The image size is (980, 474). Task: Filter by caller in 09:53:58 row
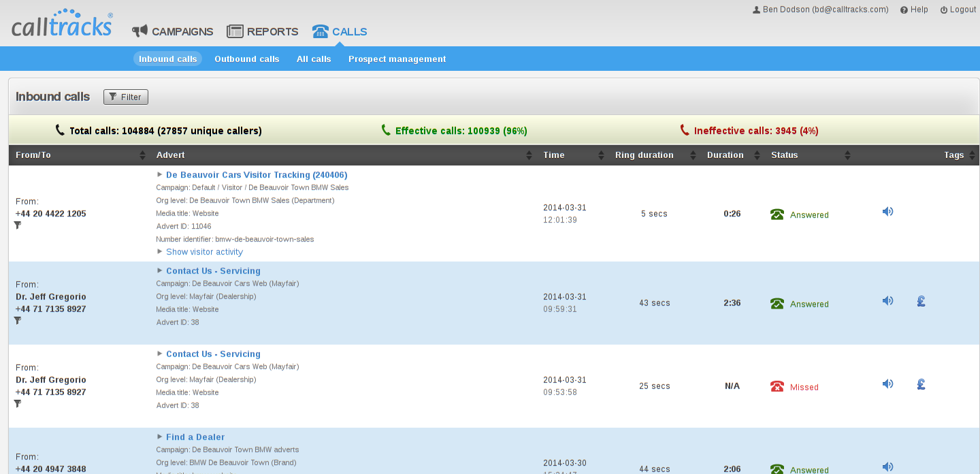coord(18,404)
